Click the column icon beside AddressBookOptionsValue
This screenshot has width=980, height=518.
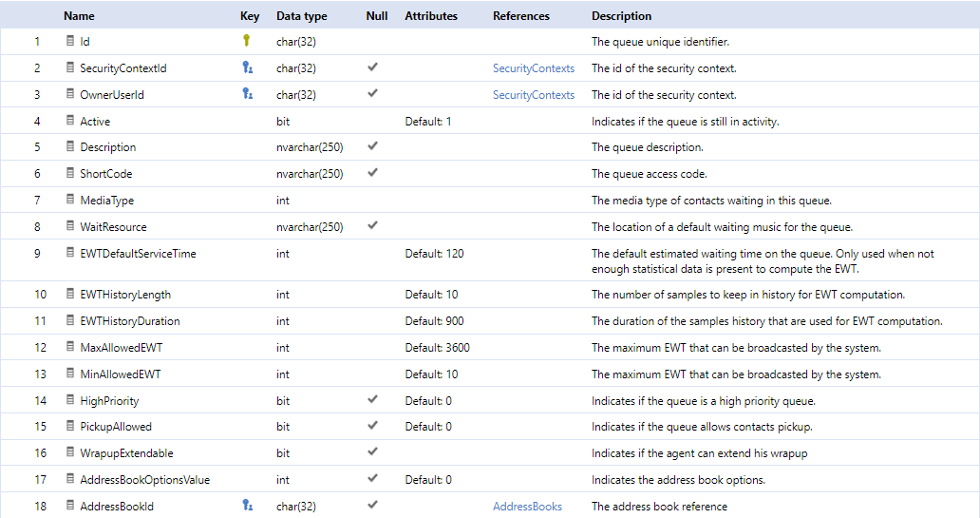(x=70, y=479)
